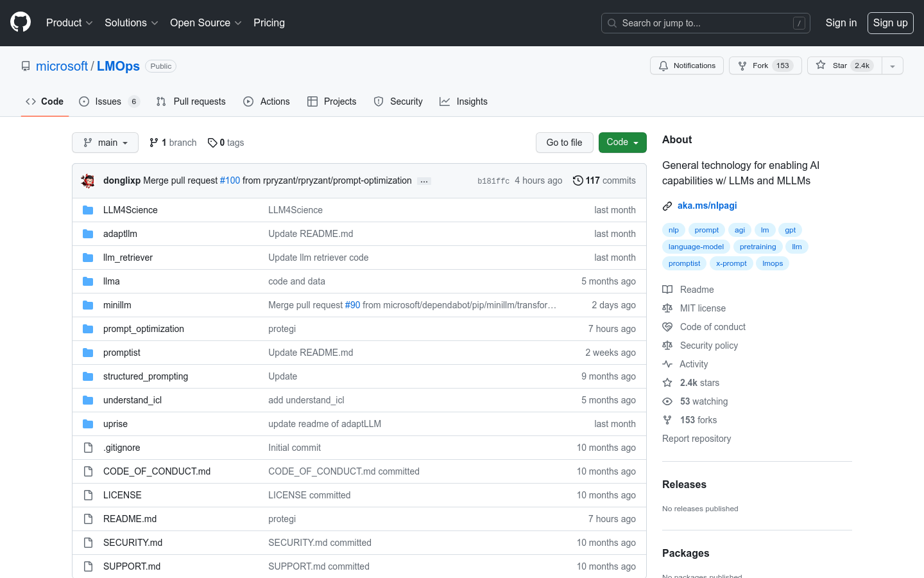
Task: Open the LMOps repository name link
Action: pyautogui.click(x=118, y=66)
